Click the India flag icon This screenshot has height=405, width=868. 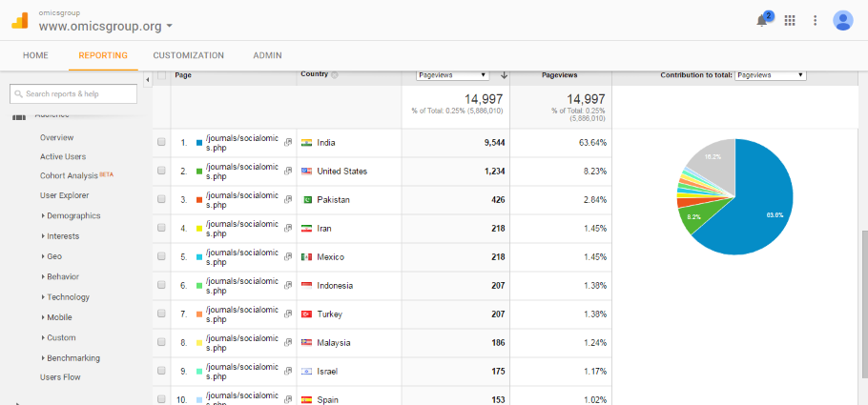click(x=307, y=142)
